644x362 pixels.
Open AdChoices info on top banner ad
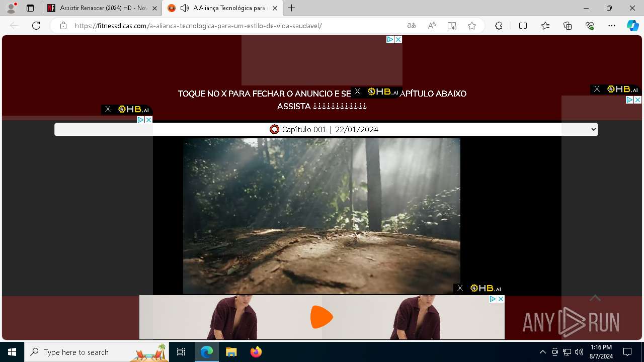pos(390,39)
